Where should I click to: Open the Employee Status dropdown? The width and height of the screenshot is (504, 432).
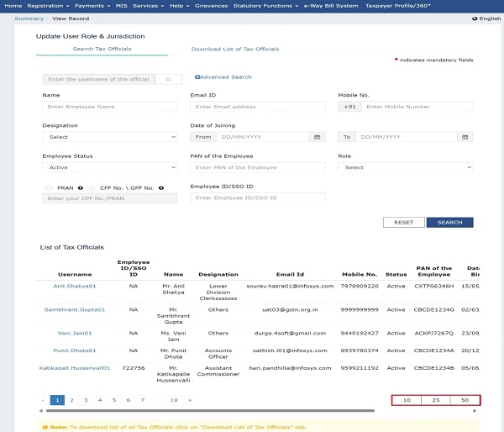109,167
